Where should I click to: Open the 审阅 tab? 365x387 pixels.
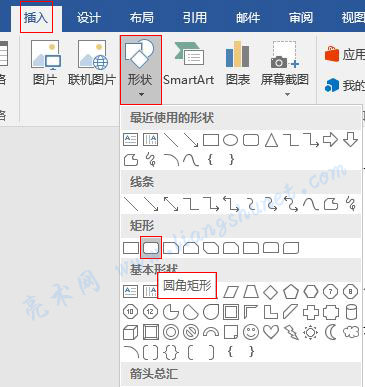301,18
